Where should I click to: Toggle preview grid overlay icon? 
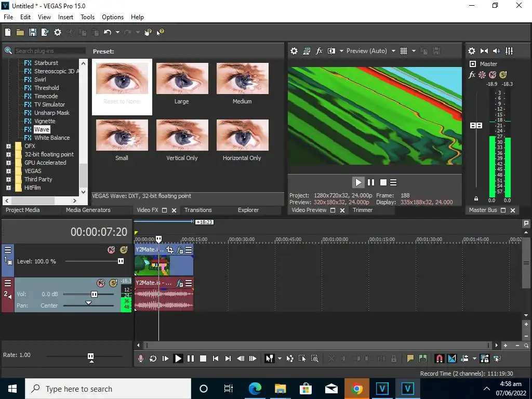point(403,51)
